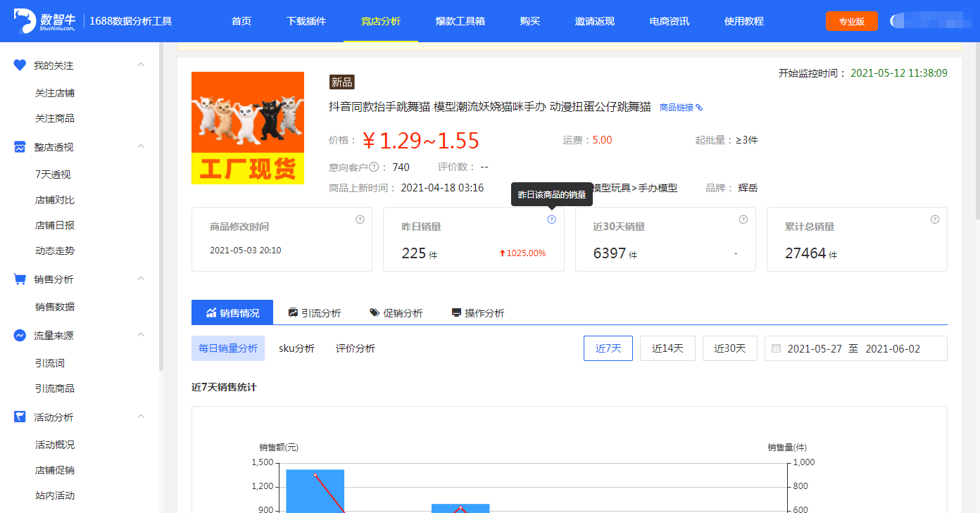Click the help icon next to 意向客户
The width and height of the screenshot is (980, 513).
click(x=374, y=167)
